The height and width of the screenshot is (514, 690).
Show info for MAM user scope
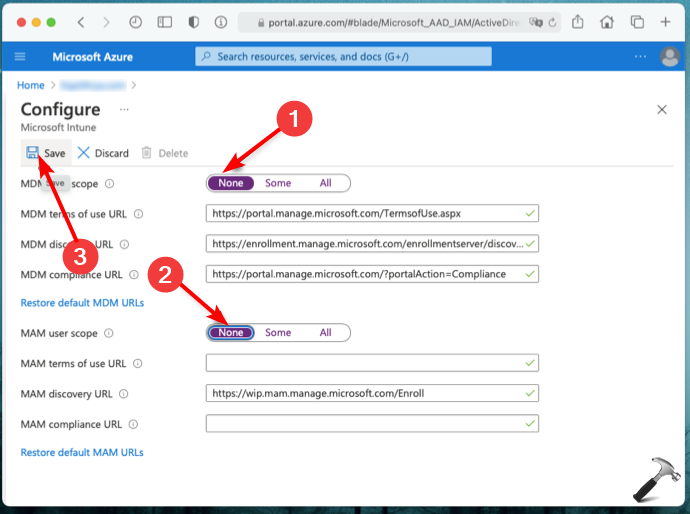tap(109, 333)
